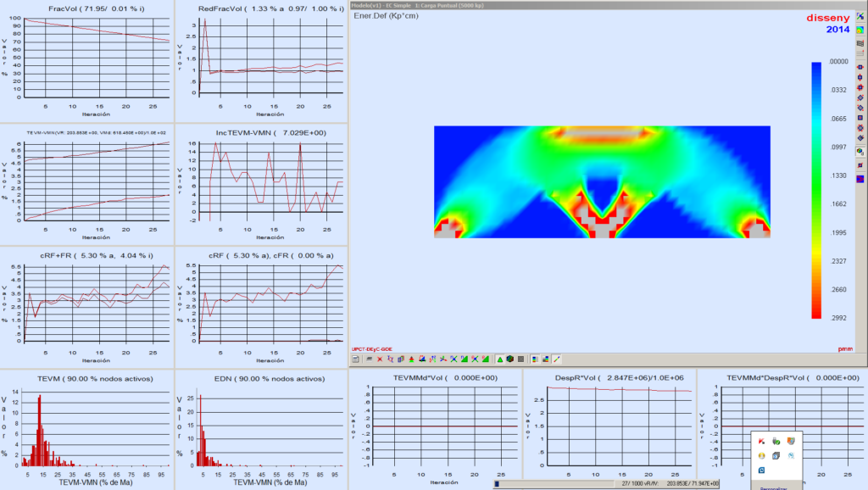
Task: Select the multicolored 3D cube icon
Action: click(509, 359)
